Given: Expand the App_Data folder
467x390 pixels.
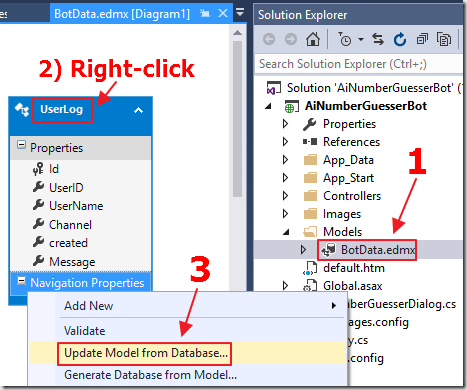Looking at the screenshot, I should (285, 160).
